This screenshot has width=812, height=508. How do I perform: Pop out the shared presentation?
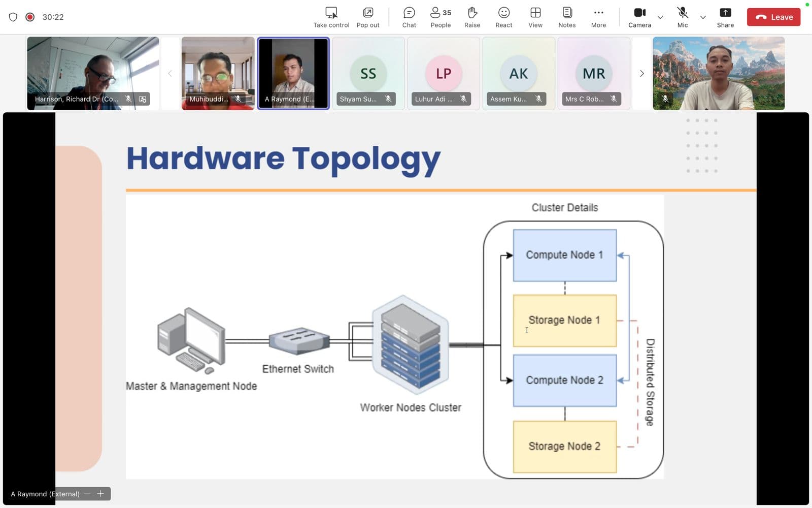coord(367,17)
